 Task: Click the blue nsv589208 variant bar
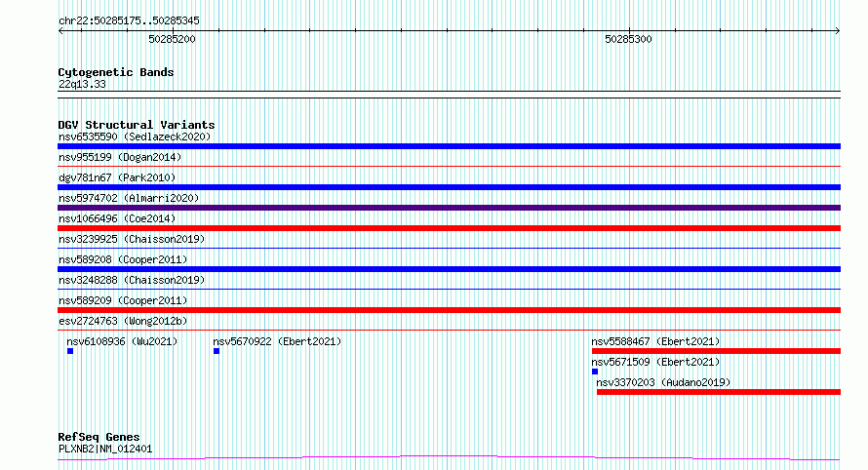coord(449,269)
